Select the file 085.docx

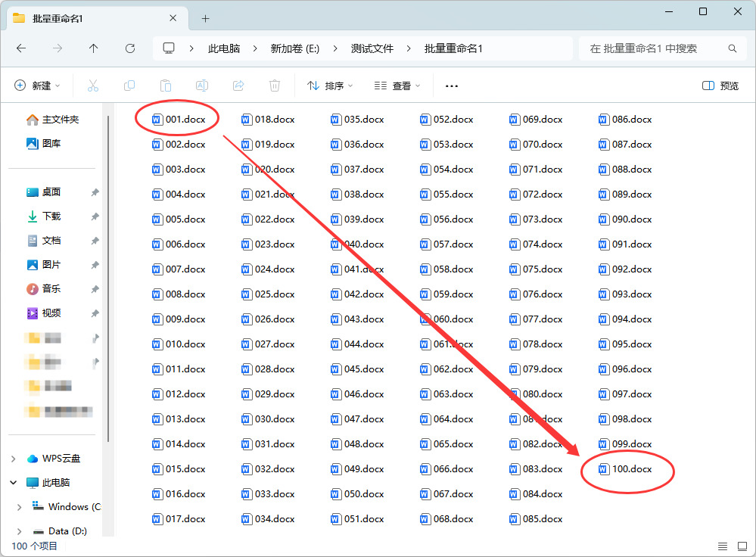coord(536,519)
